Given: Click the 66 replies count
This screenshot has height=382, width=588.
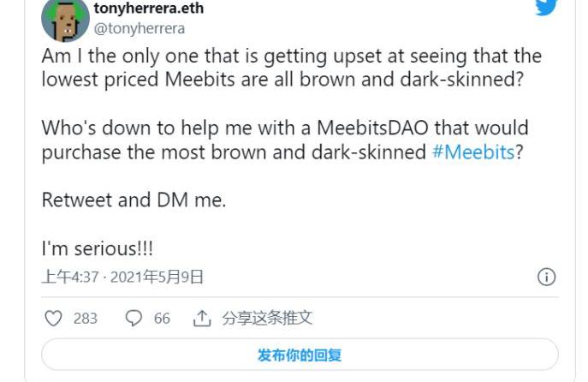Looking at the screenshot, I should (x=162, y=319).
